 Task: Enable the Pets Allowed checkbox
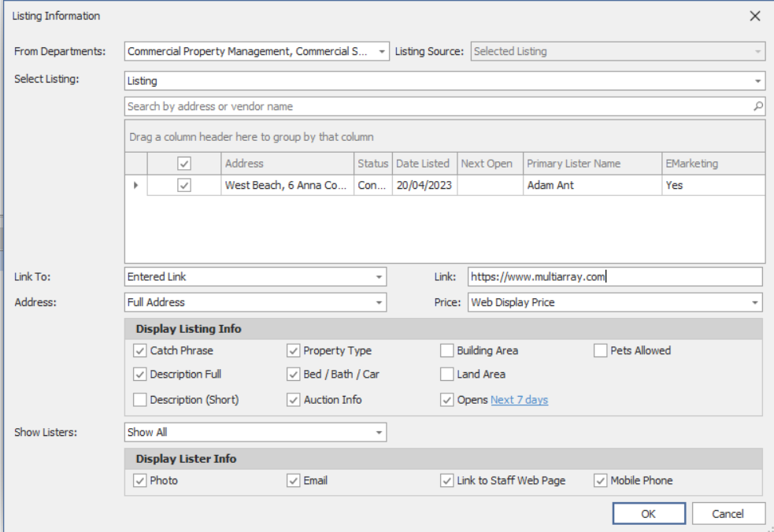click(600, 350)
